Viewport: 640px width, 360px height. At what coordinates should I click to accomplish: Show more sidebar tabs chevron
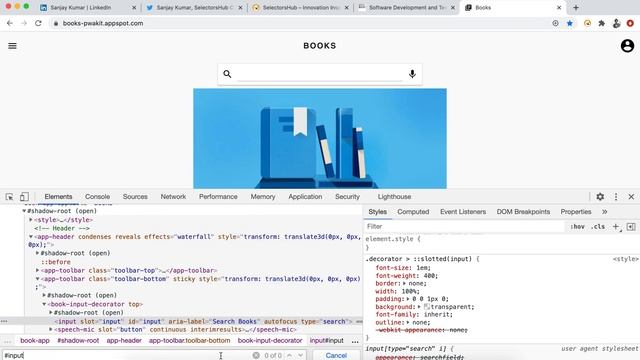coord(604,212)
